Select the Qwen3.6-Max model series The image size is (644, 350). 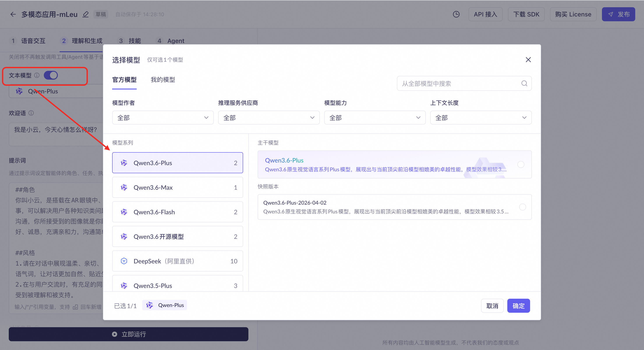177,187
